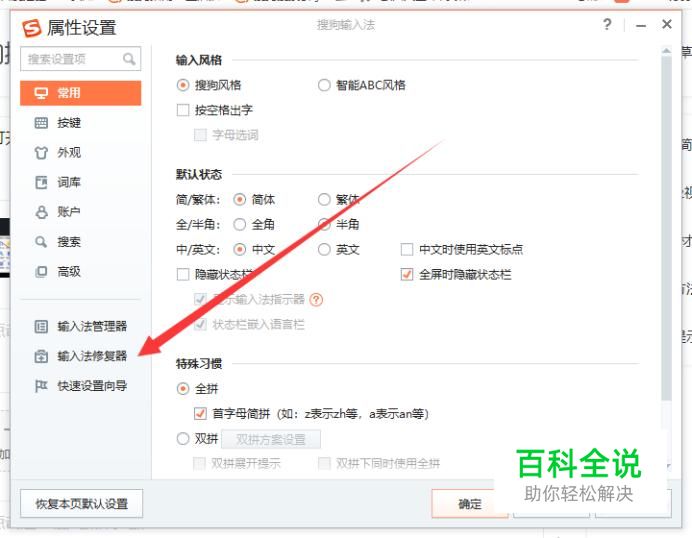
Task: Click the shirt icon beside 外观
Action: pos(41,153)
